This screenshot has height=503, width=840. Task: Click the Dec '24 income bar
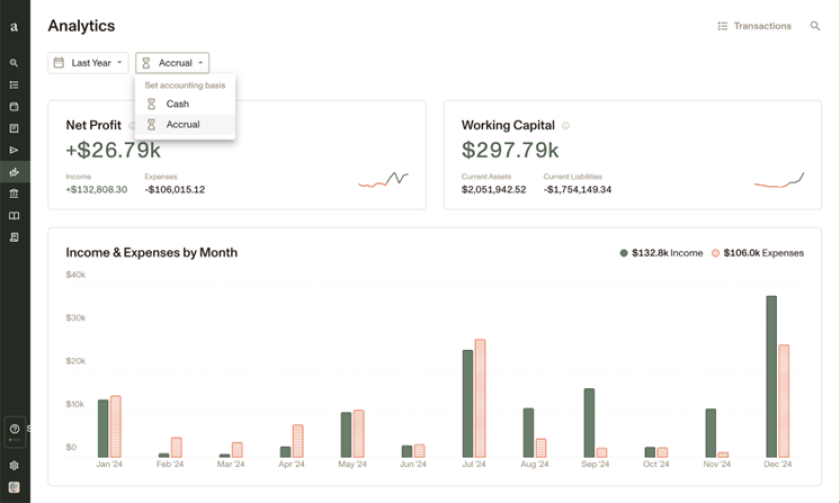771,376
